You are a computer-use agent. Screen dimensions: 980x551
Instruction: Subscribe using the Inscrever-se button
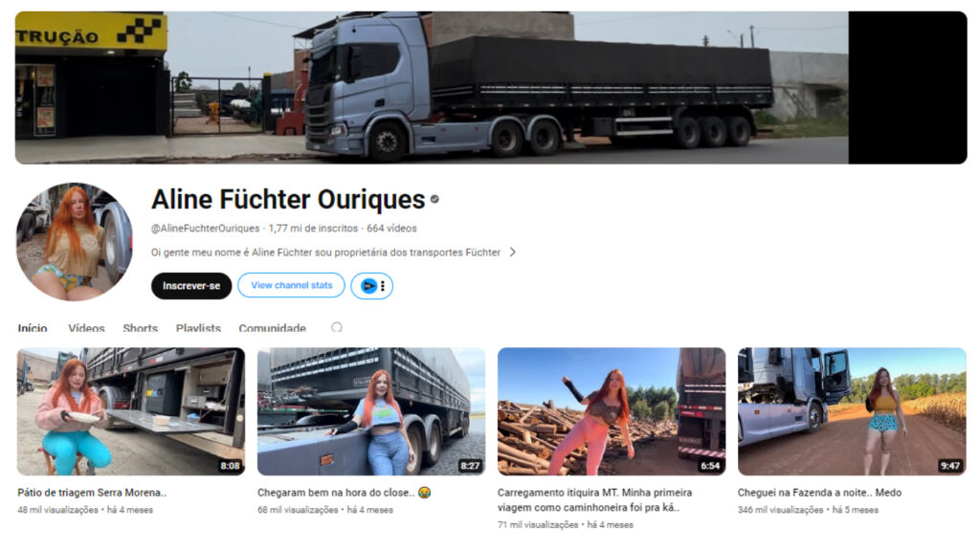coord(191,285)
